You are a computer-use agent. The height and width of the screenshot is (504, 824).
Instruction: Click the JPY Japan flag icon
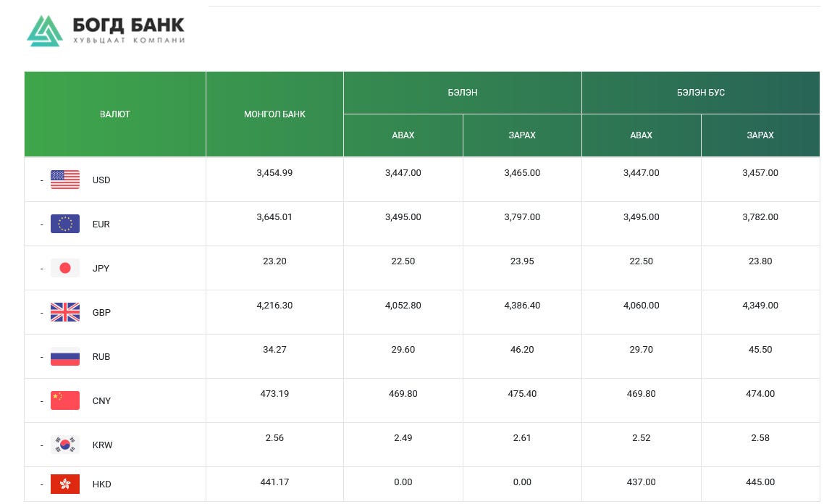tap(65, 268)
